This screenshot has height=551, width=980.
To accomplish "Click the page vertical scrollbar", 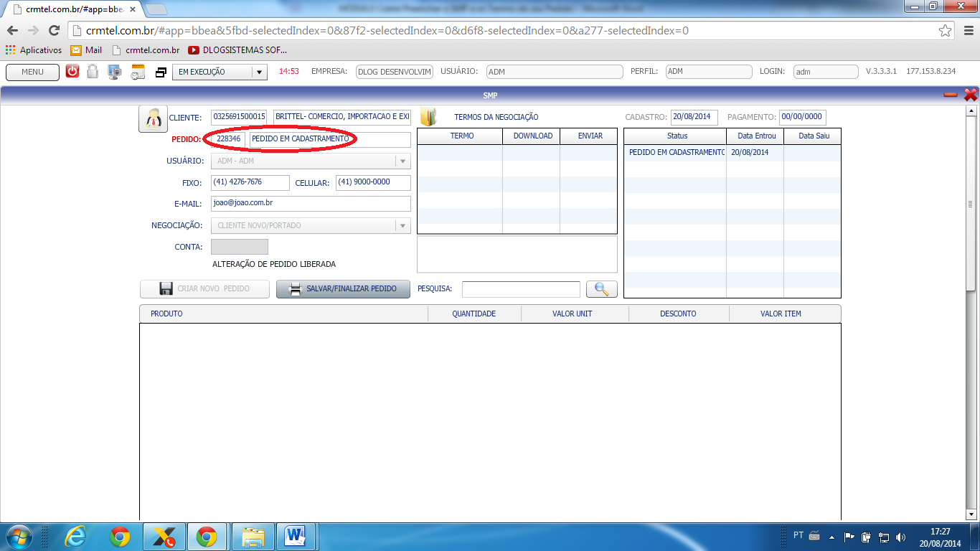I will pyautogui.click(x=971, y=203).
